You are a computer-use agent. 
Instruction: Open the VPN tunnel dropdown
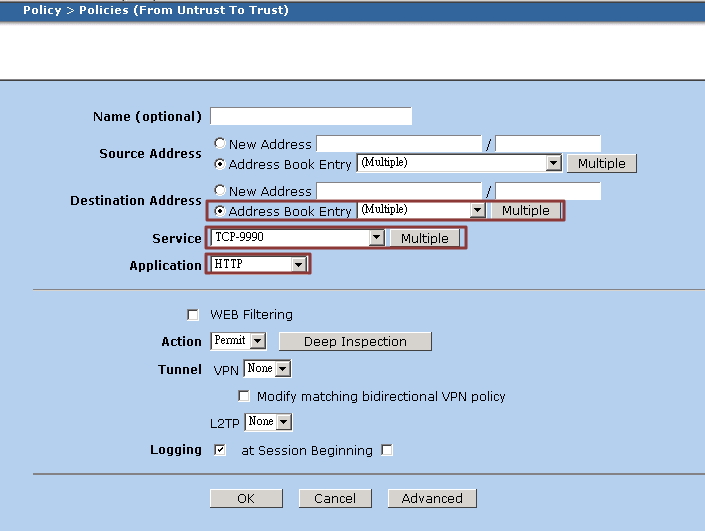[283, 369]
